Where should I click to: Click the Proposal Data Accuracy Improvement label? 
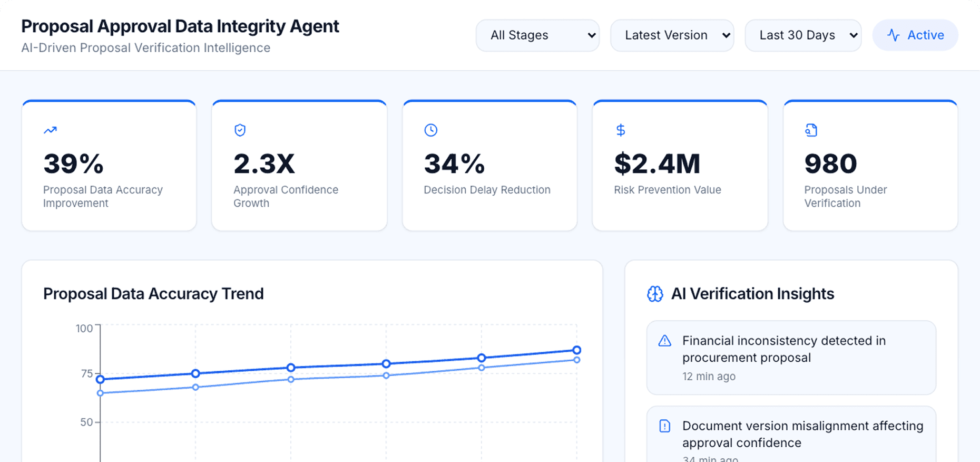click(x=103, y=196)
